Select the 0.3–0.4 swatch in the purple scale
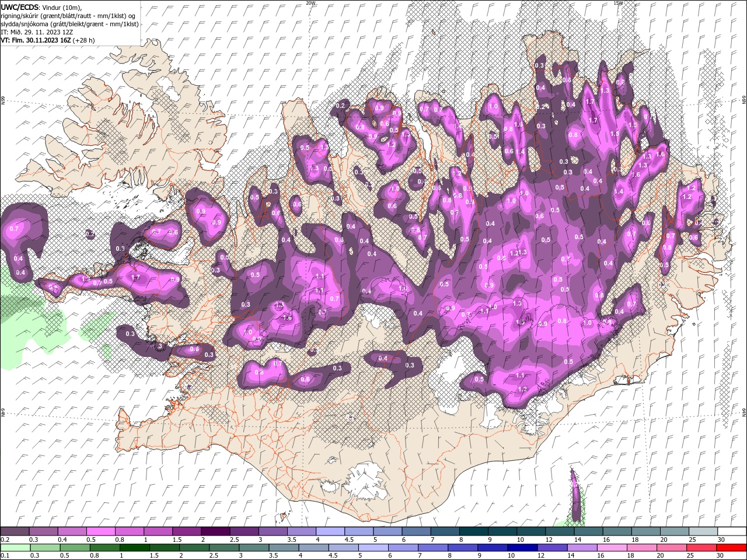The height and width of the screenshot is (560, 747). pos(43,531)
